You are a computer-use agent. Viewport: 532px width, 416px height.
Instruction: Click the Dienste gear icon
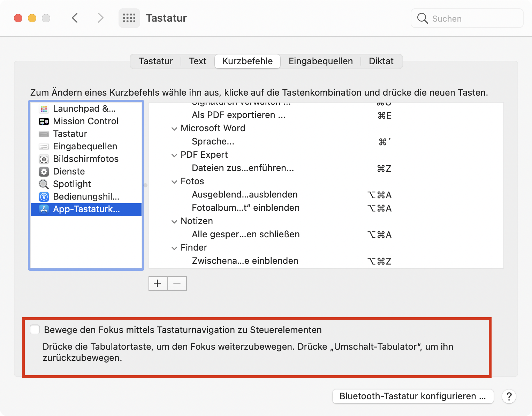44,172
